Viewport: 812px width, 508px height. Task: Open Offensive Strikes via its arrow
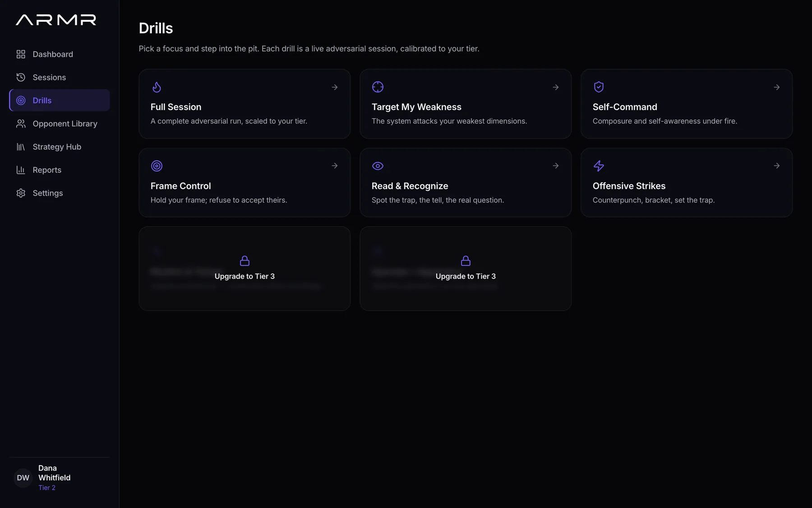click(x=777, y=166)
